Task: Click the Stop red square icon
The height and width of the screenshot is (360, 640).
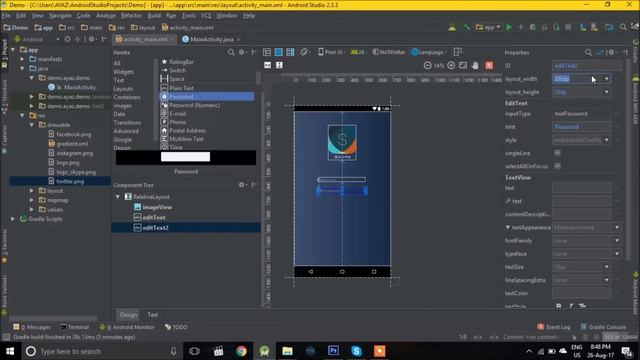Action: point(568,27)
